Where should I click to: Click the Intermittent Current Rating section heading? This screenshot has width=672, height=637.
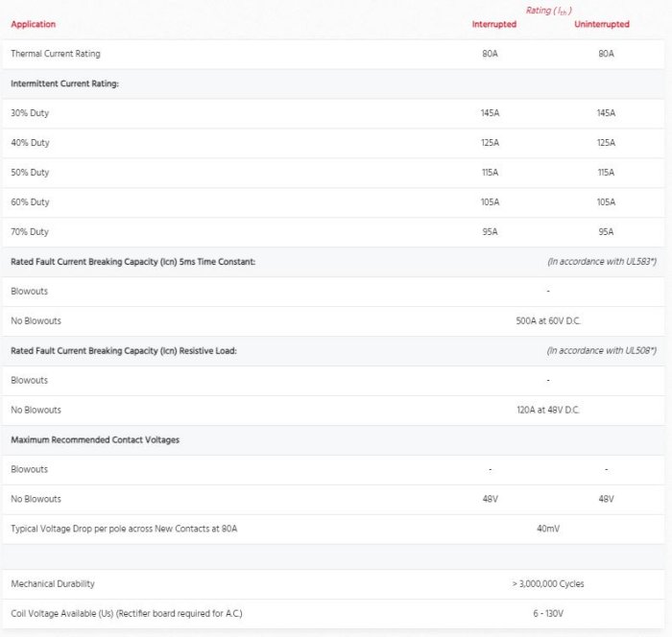click(64, 83)
